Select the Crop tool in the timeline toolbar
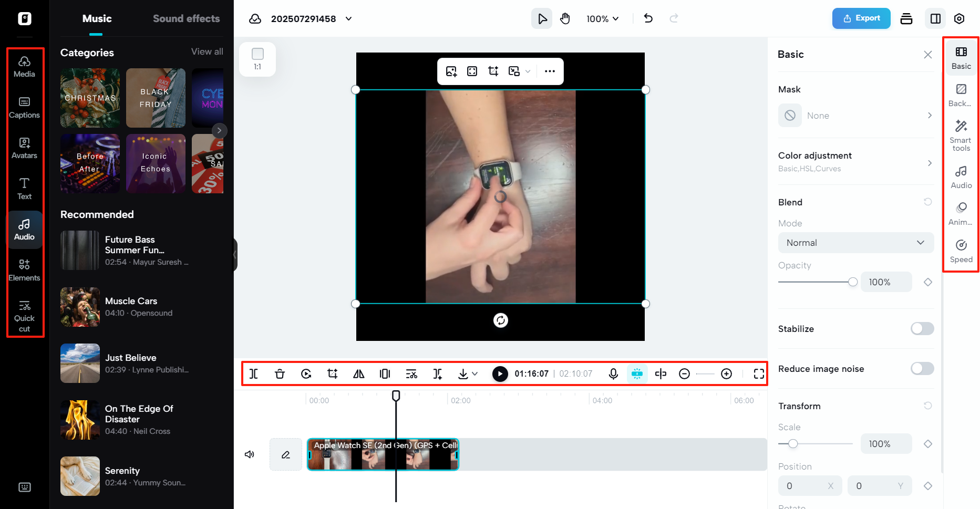 pos(332,373)
